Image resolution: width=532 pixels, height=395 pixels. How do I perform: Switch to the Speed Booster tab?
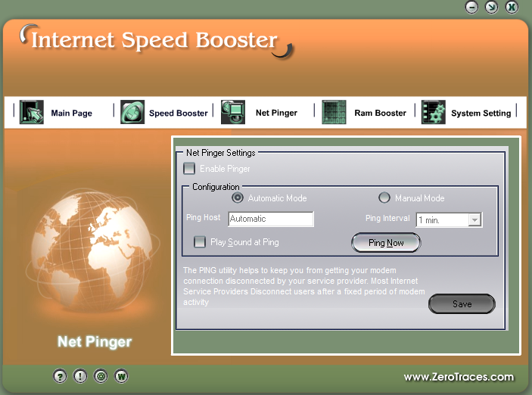179,113
